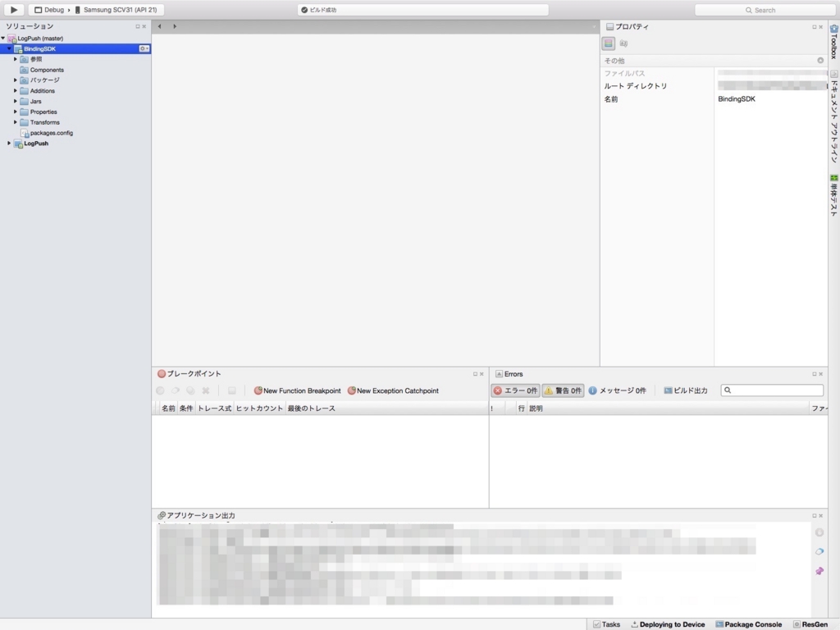Toggle the エラー 0件 filter
This screenshot has width=840, height=630.
point(515,390)
